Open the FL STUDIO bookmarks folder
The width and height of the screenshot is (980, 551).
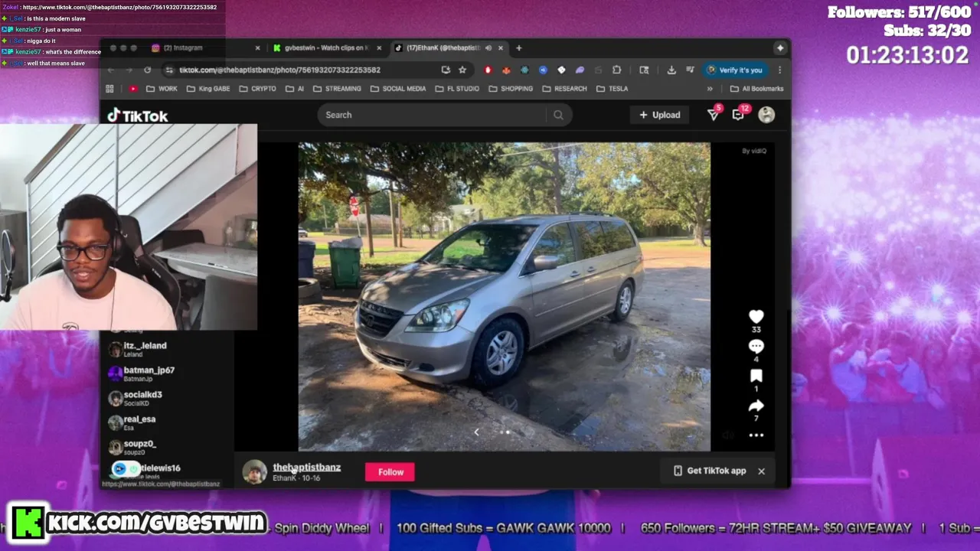(x=457, y=89)
